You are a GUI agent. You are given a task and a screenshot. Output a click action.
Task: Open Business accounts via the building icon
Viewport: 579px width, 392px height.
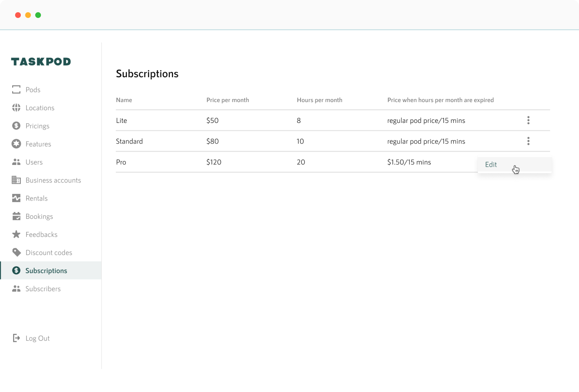pos(16,180)
